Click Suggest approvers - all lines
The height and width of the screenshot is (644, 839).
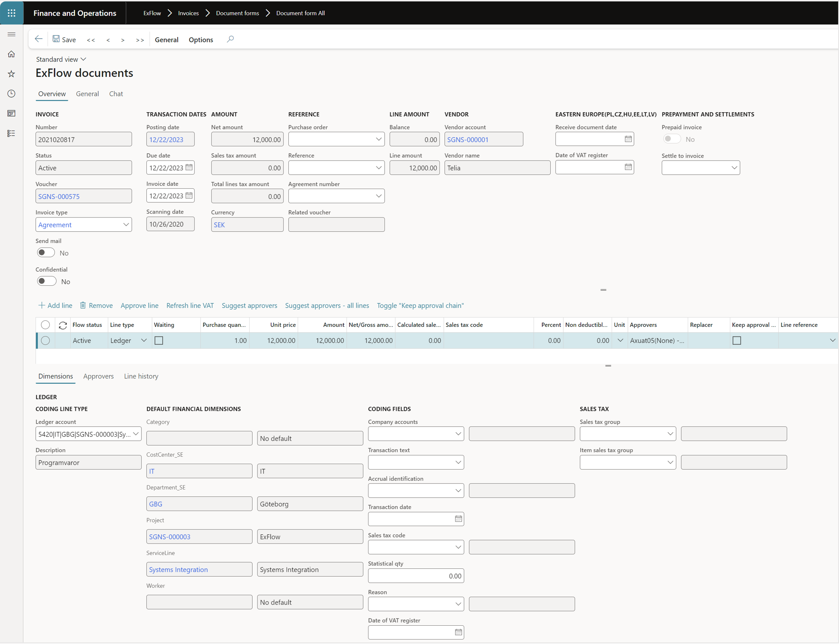pos(327,305)
